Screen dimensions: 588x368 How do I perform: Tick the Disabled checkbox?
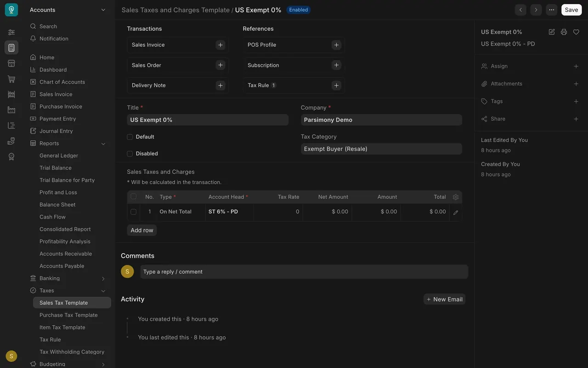pos(130,154)
